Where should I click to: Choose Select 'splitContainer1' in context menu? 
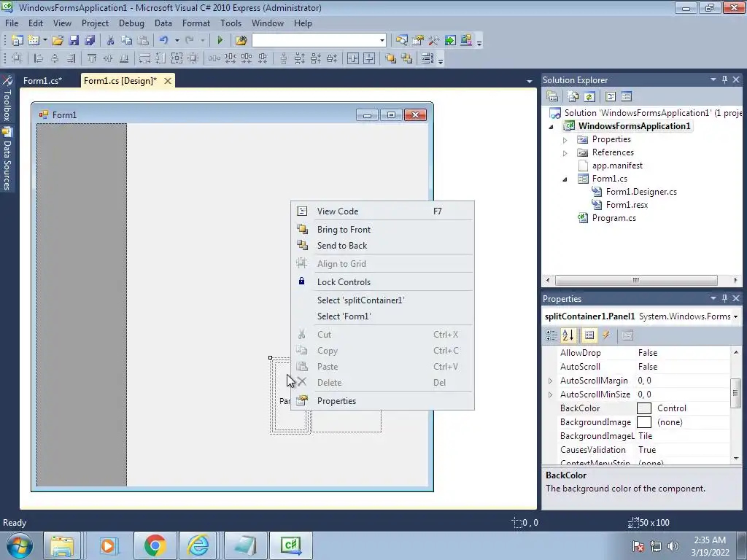pyautogui.click(x=382, y=300)
